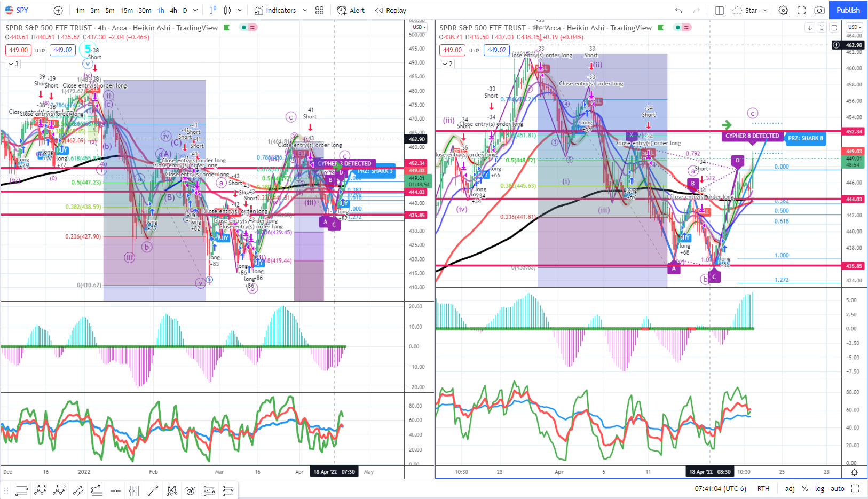
Task: Select the 3m timeframe
Action: pyautogui.click(x=95, y=10)
